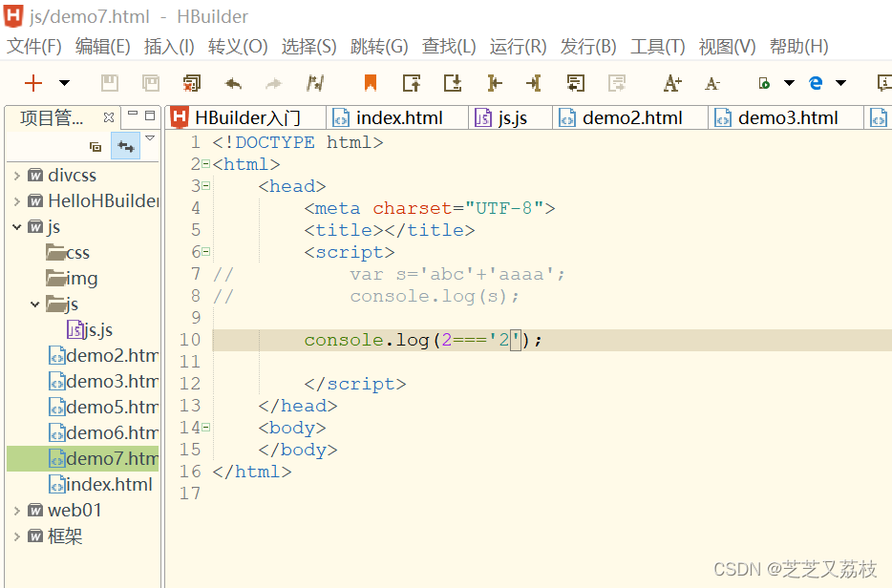Click the greyed document toolbar icon

pos(617,83)
